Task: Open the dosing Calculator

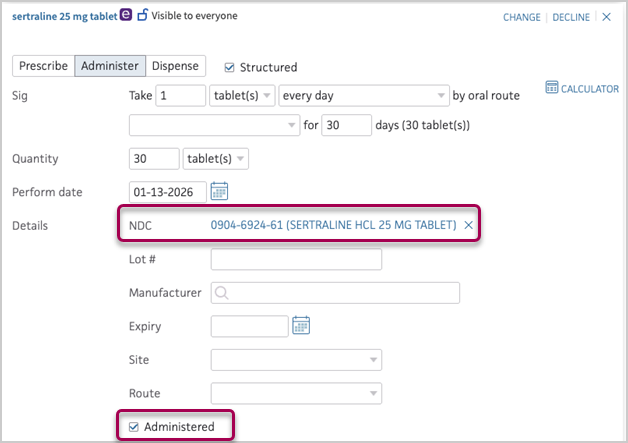Action: point(582,88)
